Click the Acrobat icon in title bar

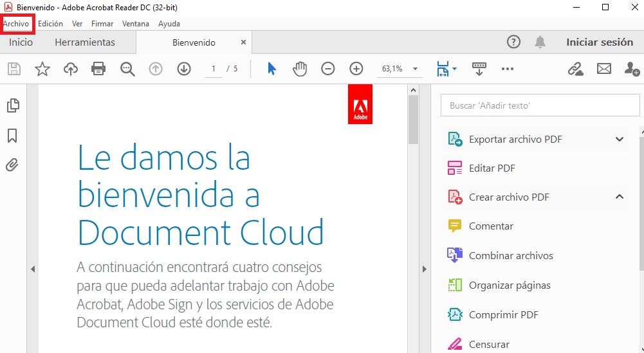click(x=8, y=7)
